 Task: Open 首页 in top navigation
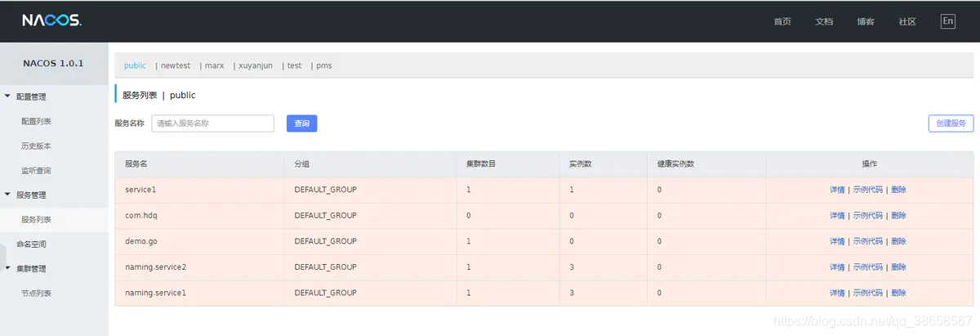[x=782, y=21]
